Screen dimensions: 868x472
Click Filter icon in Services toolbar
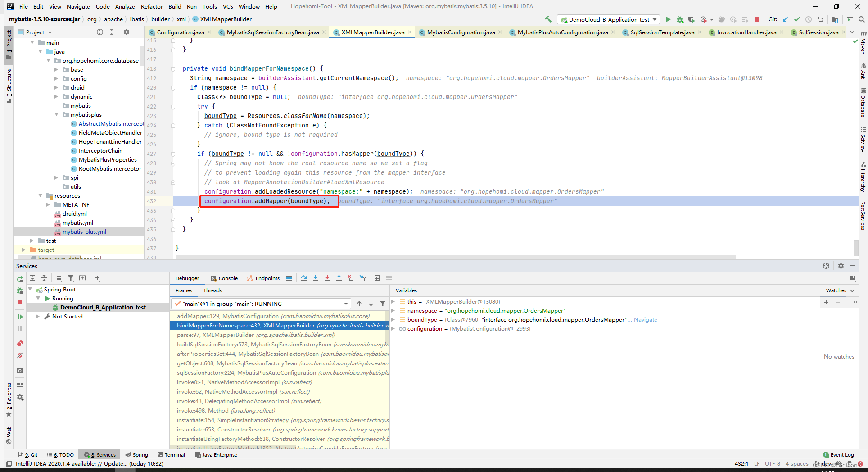point(71,278)
